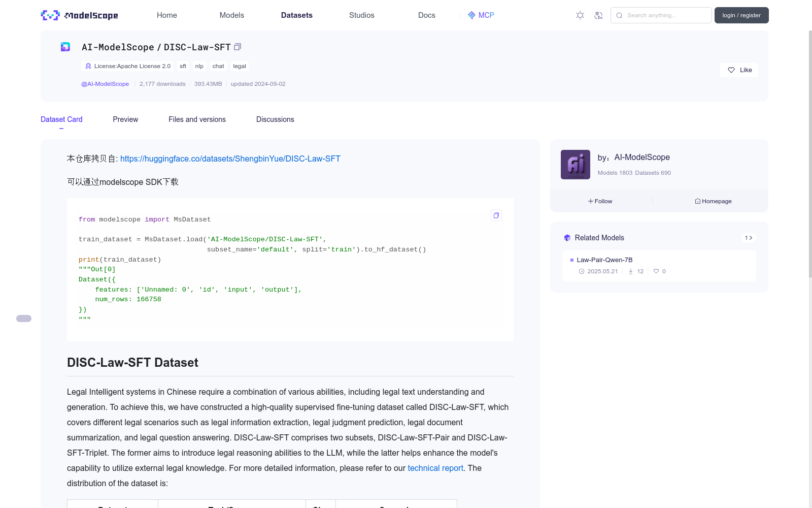812x508 pixels.
Task: Open the Docs menu
Action: pos(427,15)
